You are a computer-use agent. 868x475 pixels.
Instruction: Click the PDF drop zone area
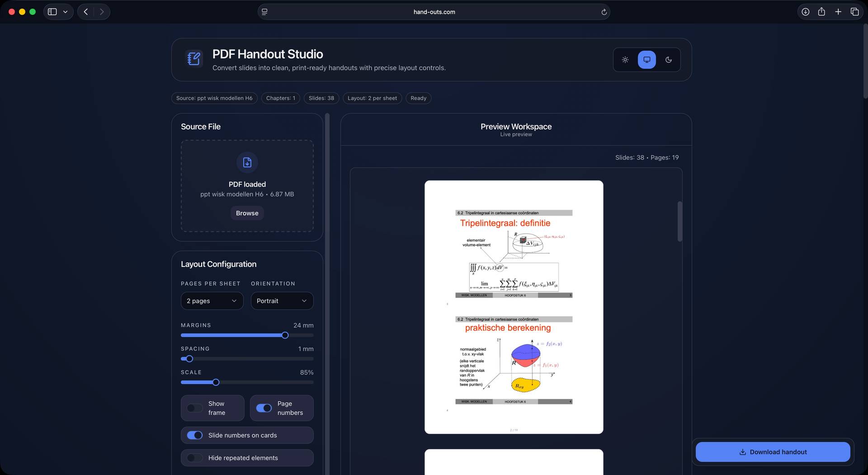tap(247, 186)
